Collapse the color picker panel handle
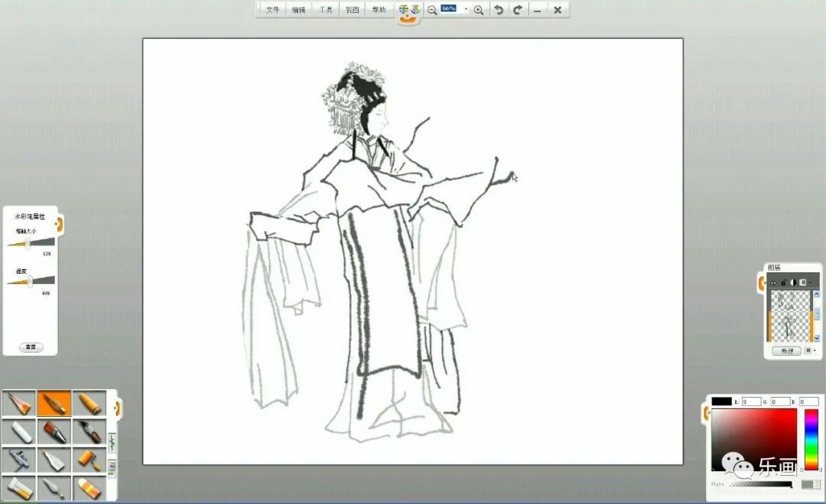 707,414
